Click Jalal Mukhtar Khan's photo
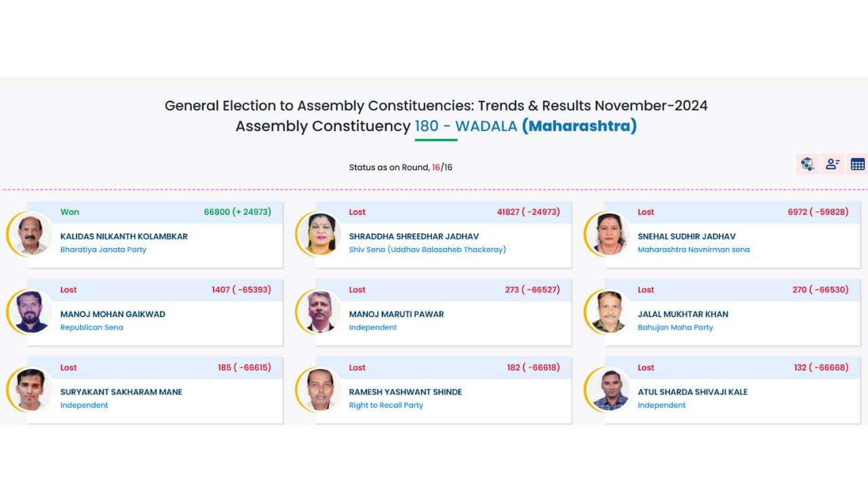The height and width of the screenshot is (488, 868). [x=610, y=312]
